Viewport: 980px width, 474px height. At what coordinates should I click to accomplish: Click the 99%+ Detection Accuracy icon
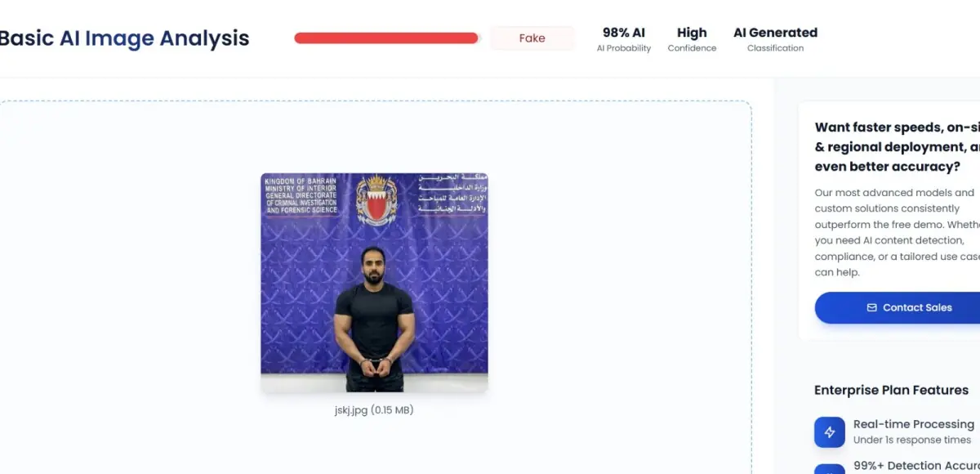point(830,469)
